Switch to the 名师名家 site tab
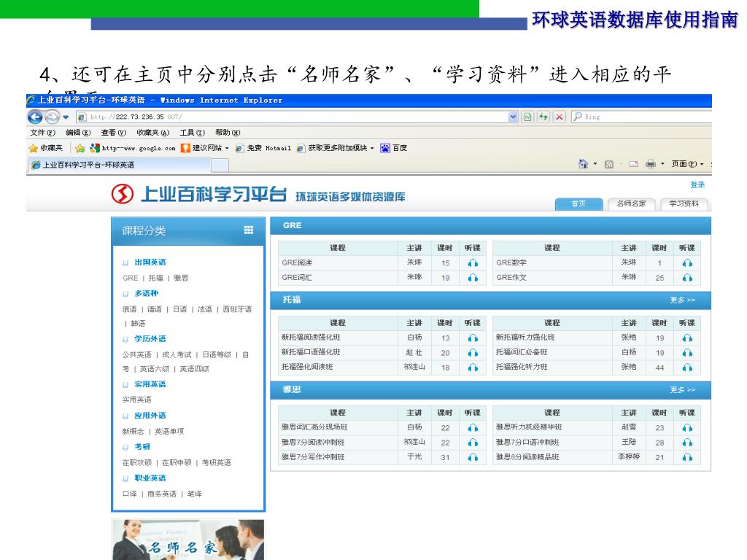The image size is (747, 560). [x=631, y=204]
